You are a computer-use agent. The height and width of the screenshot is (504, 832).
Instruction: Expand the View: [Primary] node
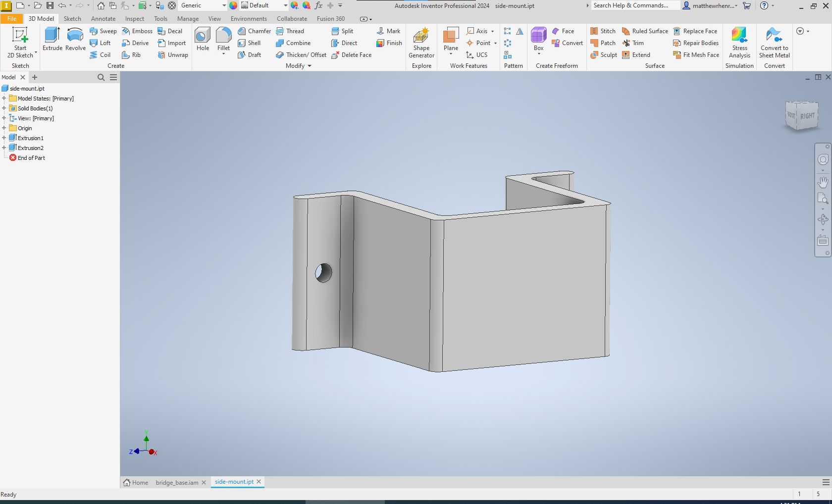4,118
